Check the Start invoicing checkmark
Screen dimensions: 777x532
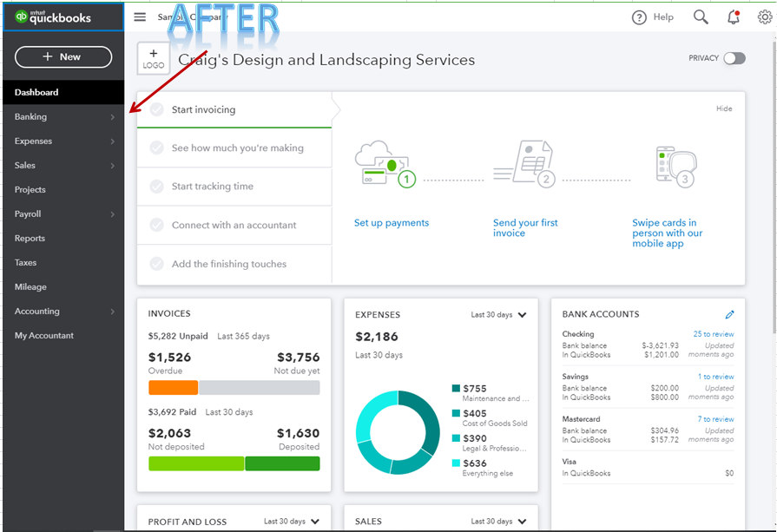156,109
